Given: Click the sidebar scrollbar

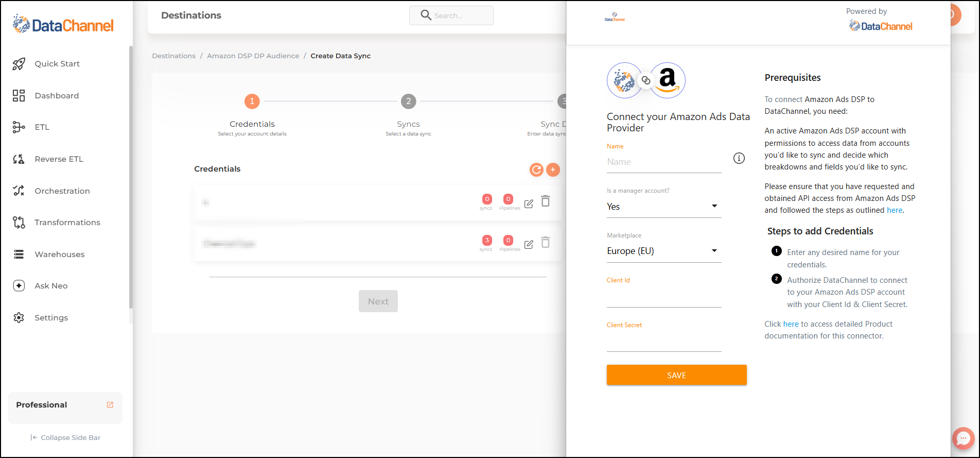Looking at the screenshot, I should coord(131,178).
